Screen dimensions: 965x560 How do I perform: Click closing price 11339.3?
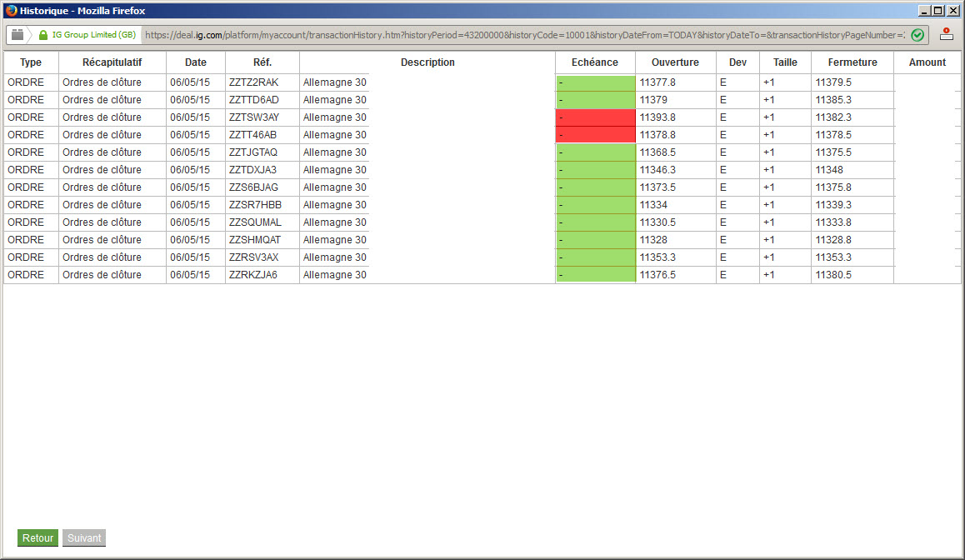click(833, 205)
